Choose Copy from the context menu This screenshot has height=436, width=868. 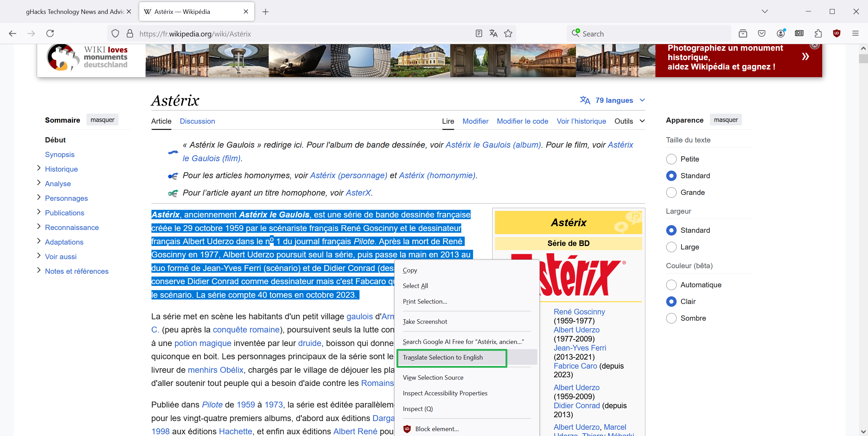pos(467,270)
